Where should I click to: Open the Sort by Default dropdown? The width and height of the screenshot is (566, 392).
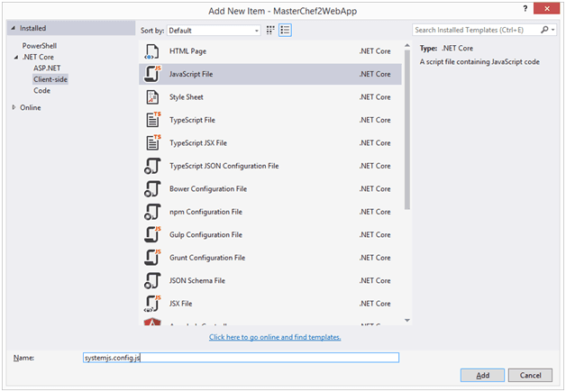[214, 31]
